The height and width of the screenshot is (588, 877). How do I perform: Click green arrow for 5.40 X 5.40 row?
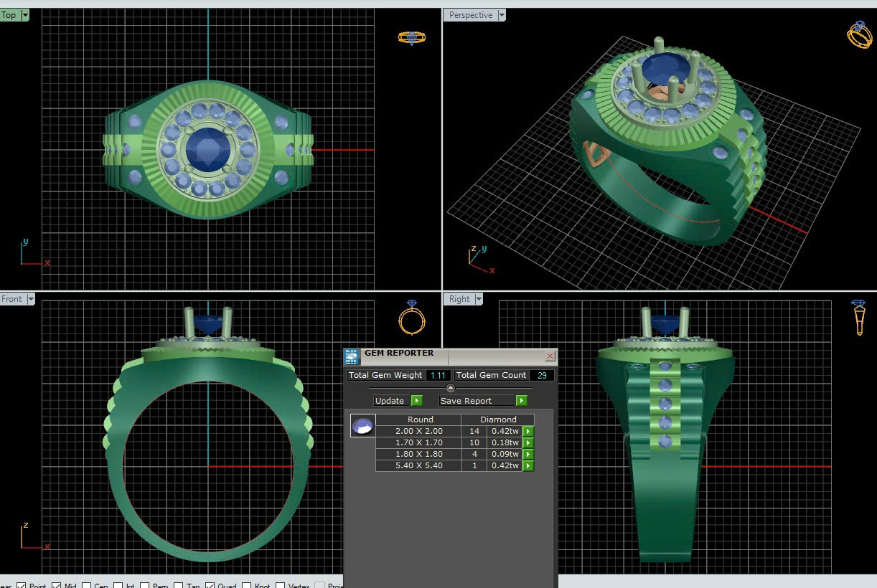point(528,466)
